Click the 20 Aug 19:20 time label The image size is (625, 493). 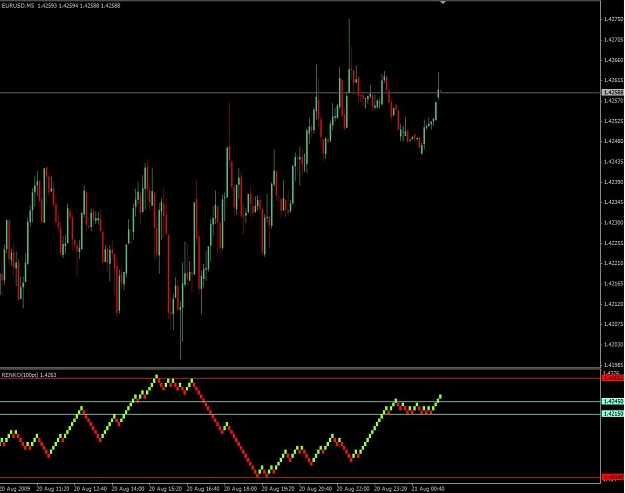(277, 489)
